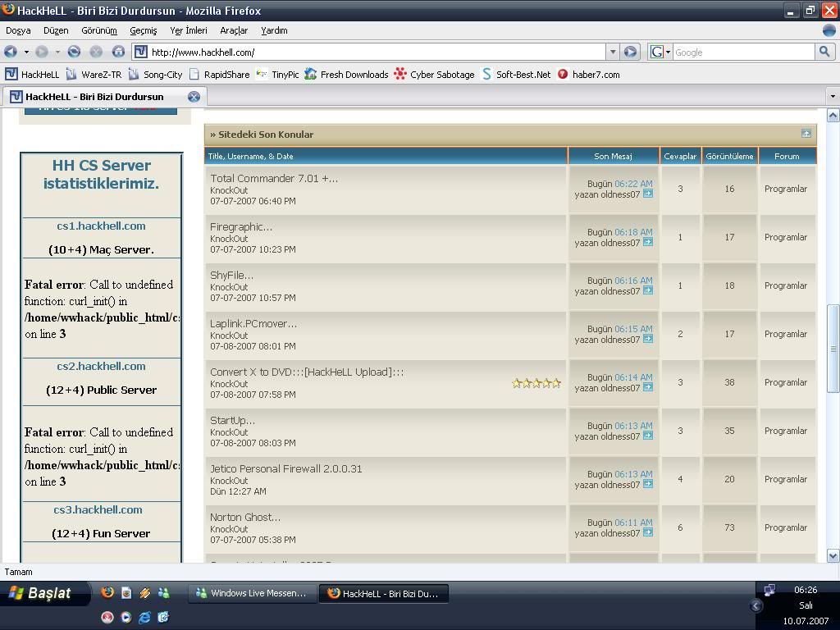Screen dimensions: 840x630
Task: Go to last post of Norton Ghost thread
Action: pos(648,532)
